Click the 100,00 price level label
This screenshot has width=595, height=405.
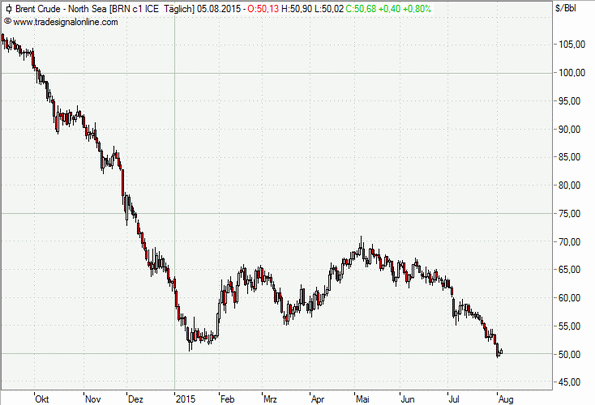[x=572, y=72]
